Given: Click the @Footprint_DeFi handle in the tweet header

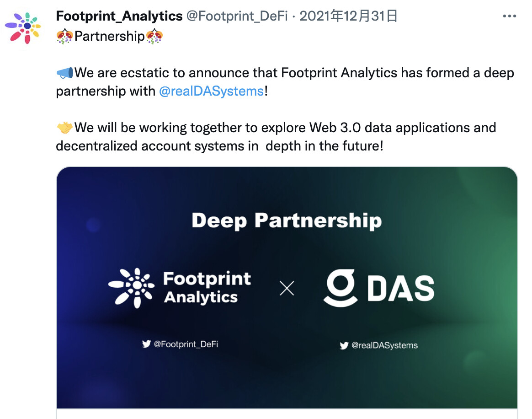Looking at the screenshot, I should (237, 16).
